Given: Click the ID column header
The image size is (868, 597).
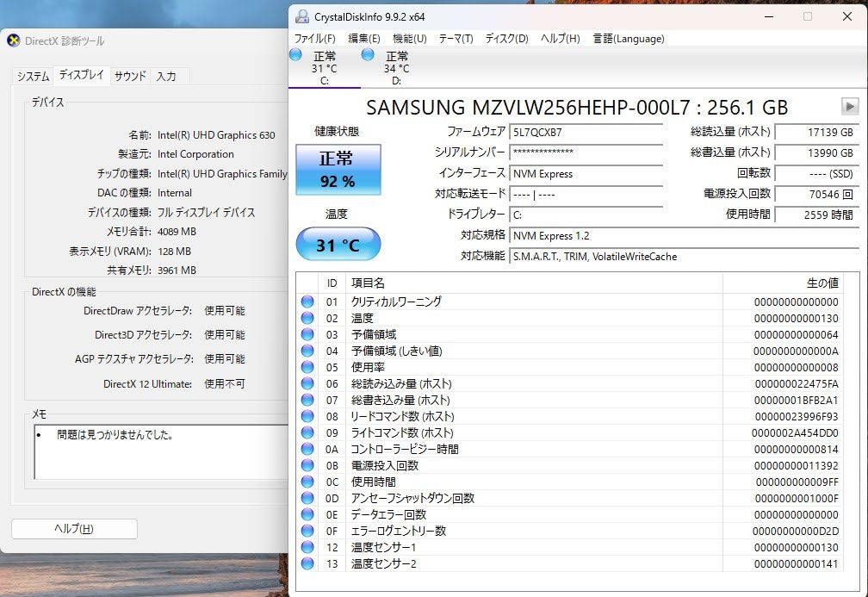Looking at the screenshot, I should point(332,283).
